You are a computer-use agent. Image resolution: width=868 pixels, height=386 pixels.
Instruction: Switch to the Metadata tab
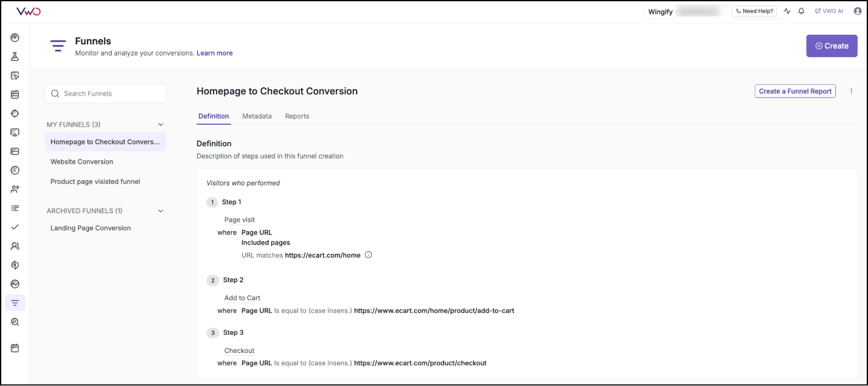click(257, 116)
